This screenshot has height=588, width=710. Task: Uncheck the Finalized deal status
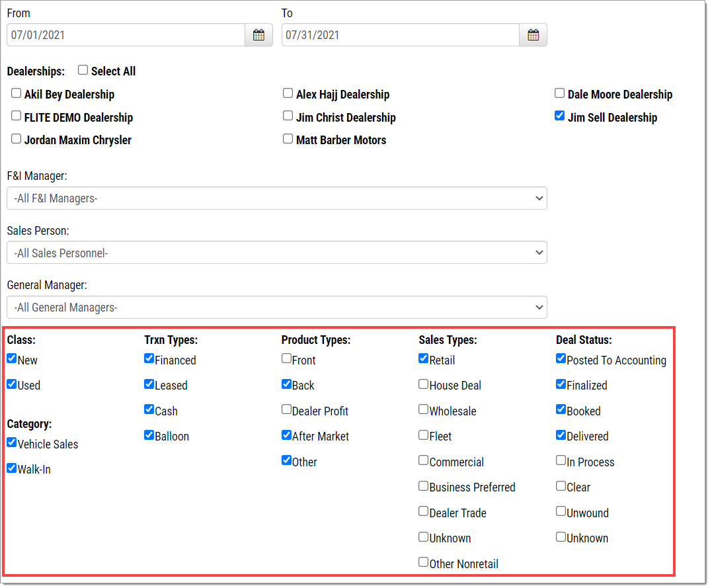click(561, 384)
